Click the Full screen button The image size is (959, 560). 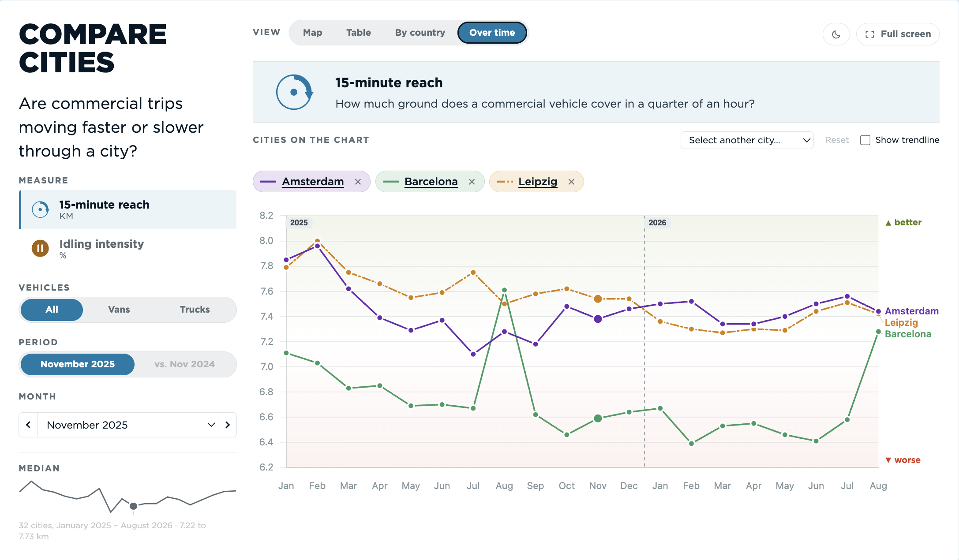tap(898, 34)
